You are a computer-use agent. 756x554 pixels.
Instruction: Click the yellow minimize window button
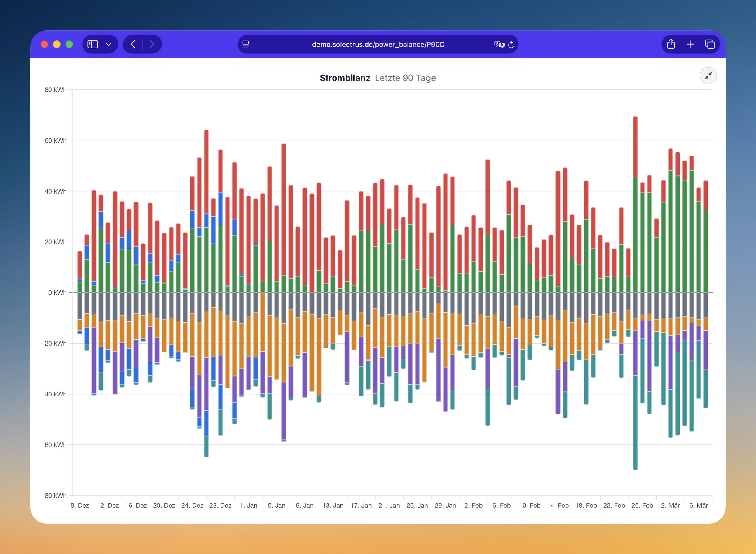pos(57,44)
